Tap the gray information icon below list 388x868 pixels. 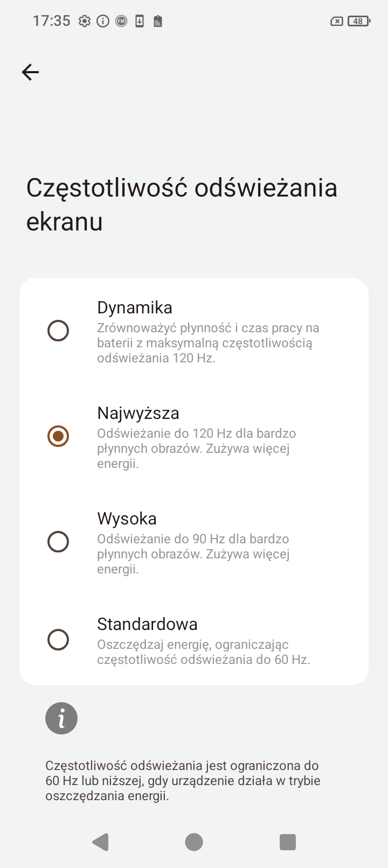click(61, 718)
